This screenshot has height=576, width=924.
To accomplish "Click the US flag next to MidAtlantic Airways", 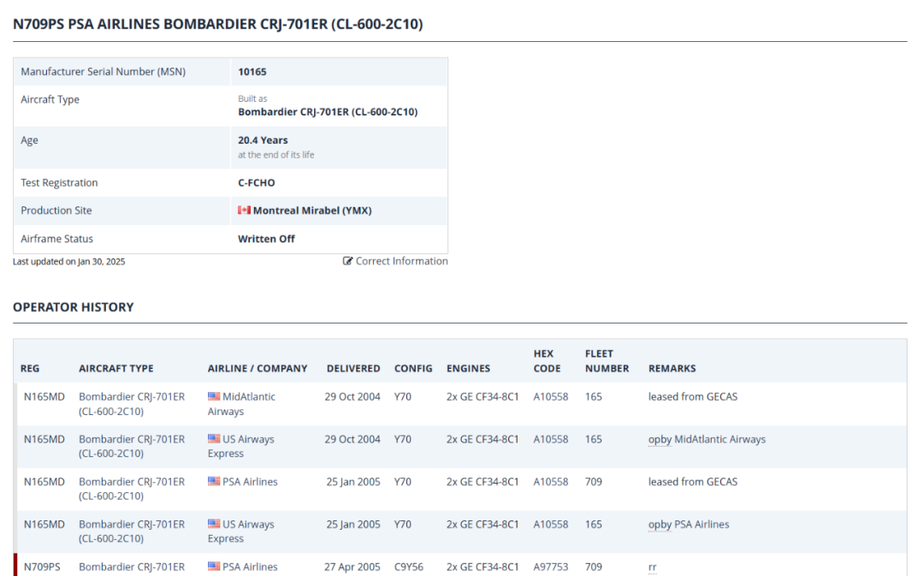I will (214, 396).
